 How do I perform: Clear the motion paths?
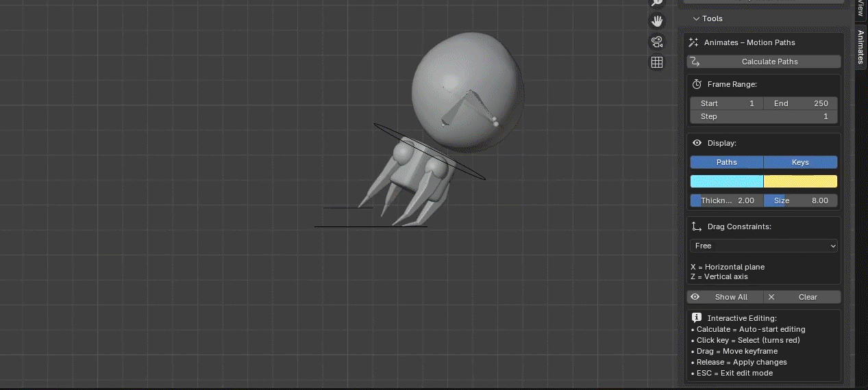(802, 297)
